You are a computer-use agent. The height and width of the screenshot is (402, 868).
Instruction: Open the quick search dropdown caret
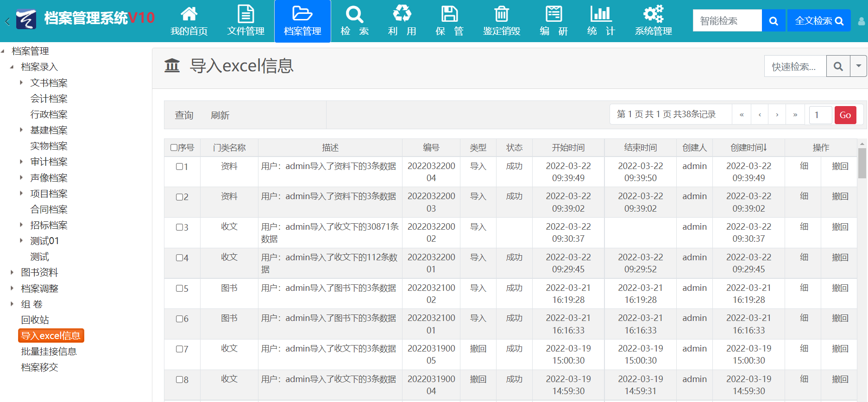[858, 66]
